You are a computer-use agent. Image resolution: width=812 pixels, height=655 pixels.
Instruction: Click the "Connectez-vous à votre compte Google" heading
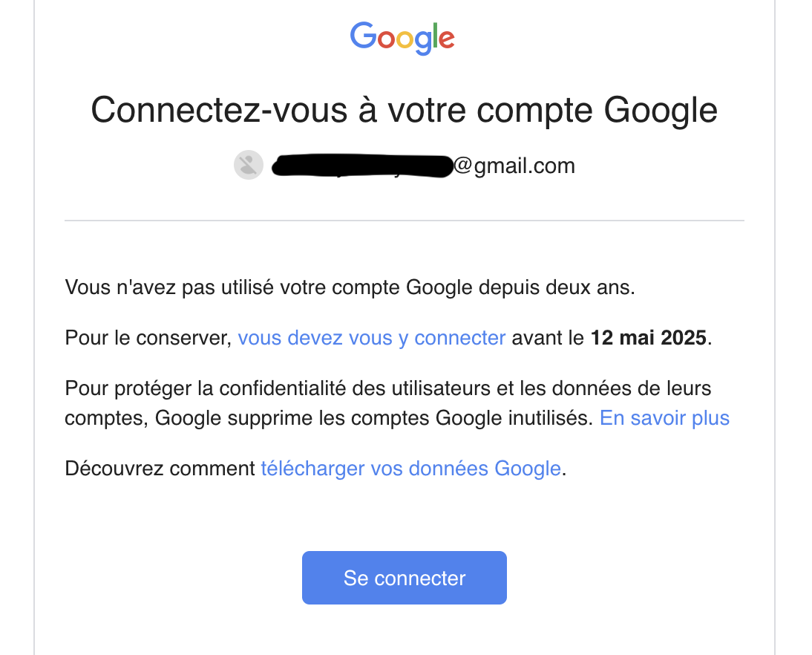coord(405,110)
